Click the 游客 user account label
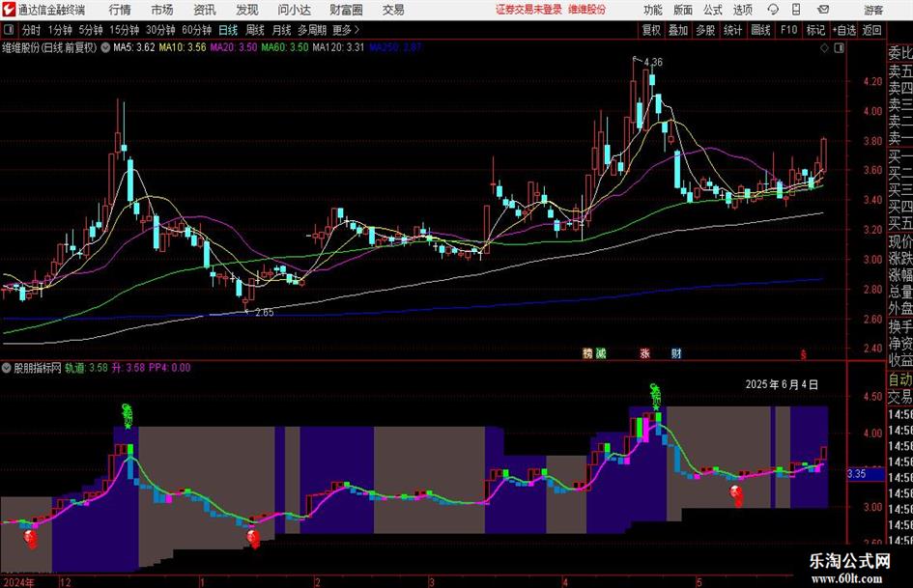913x588 pixels. point(873,10)
